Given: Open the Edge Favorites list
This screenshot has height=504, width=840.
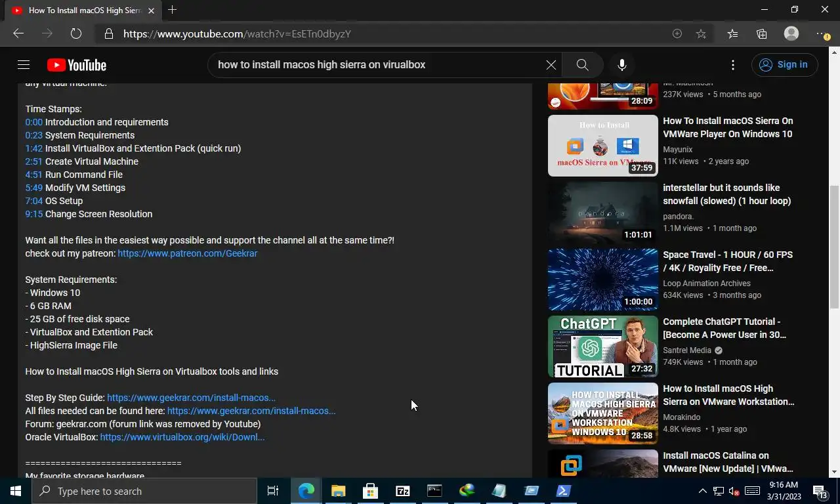Looking at the screenshot, I should 732,33.
